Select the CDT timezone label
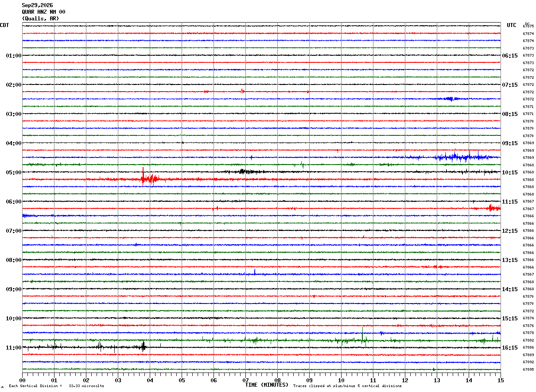 pos(4,25)
